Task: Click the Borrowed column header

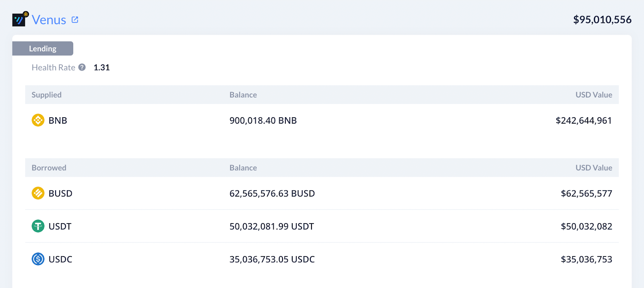Action: click(49, 168)
